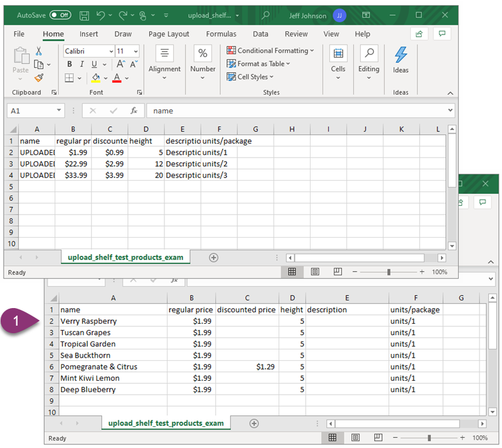Open Font settings dialog launcher
Screen dimensions: 502x448
click(139, 92)
